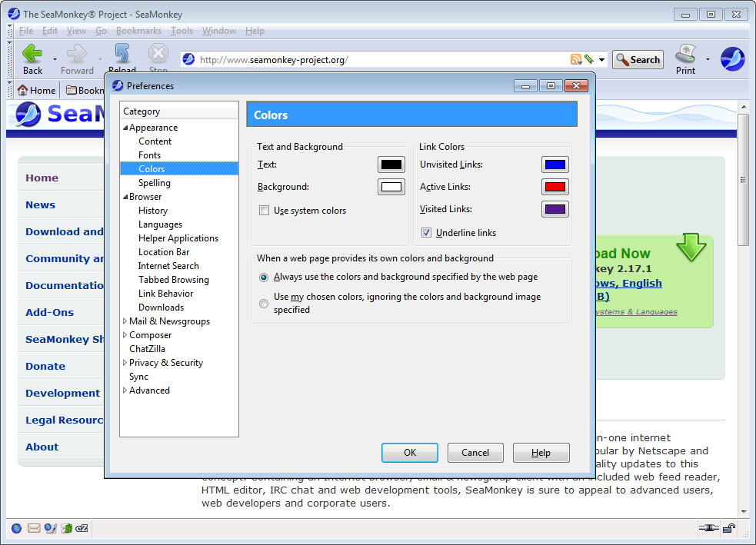Click the SeaMonkey throbber logo in the toolbar
The image size is (756, 545).
point(732,59)
